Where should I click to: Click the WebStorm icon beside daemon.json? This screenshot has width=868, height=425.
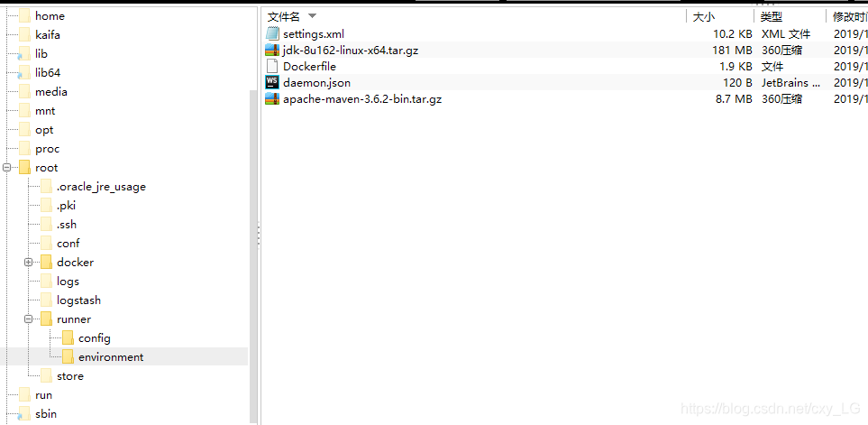tap(272, 82)
